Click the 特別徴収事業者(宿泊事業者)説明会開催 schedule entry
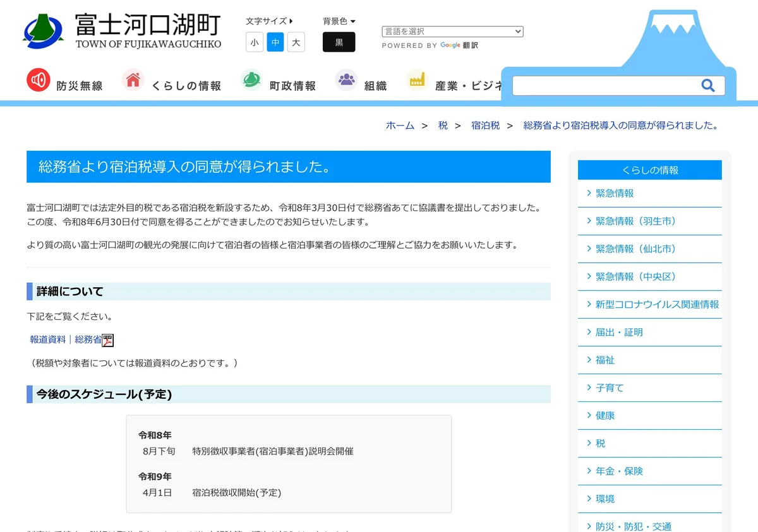 coord(273,451)
